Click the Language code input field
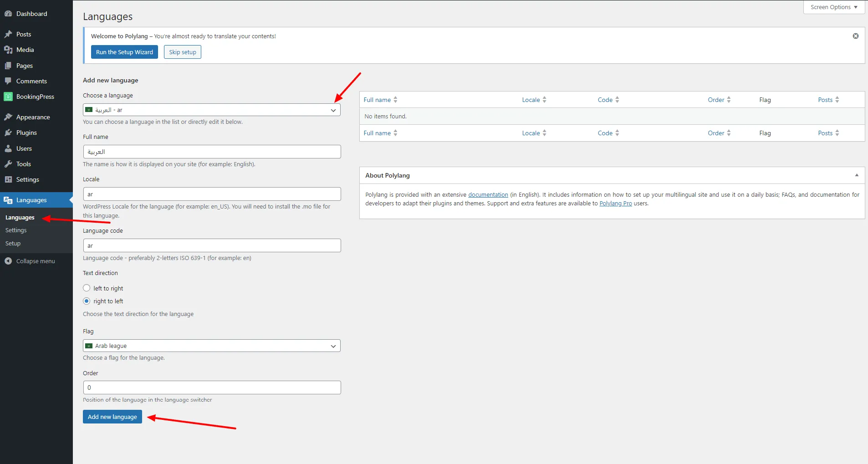868x464 pixels. [212, 245]
